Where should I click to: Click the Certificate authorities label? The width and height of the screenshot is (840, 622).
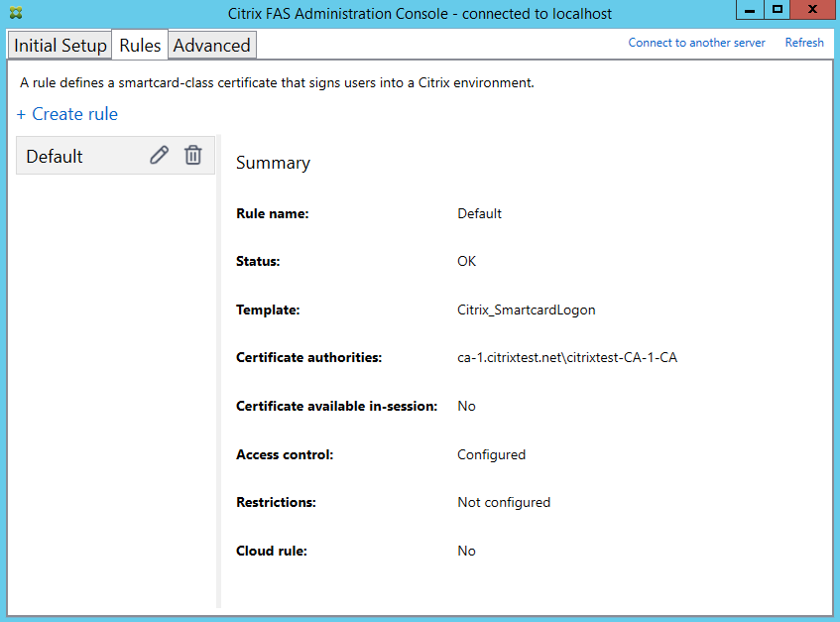(x=309, y=357)
